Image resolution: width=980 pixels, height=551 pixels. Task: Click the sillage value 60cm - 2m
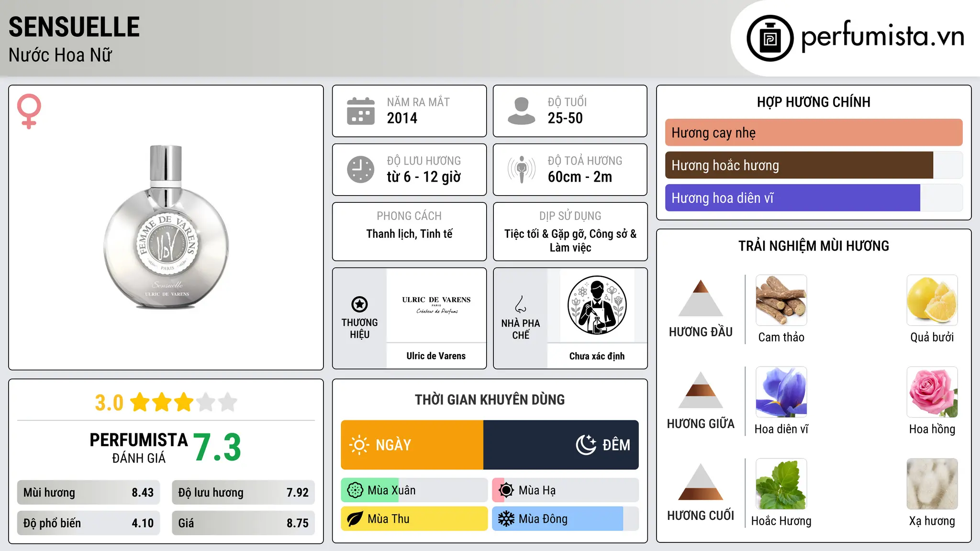pos(580,177)
